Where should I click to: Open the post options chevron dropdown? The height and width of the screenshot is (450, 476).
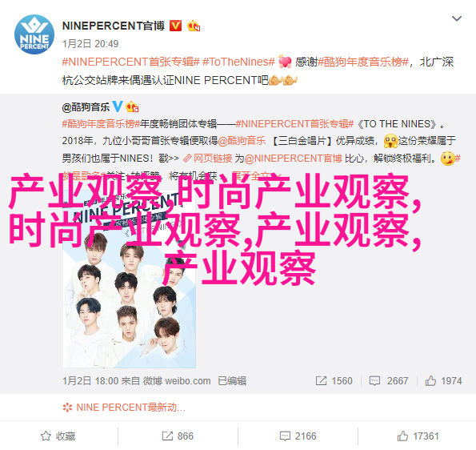457,18
